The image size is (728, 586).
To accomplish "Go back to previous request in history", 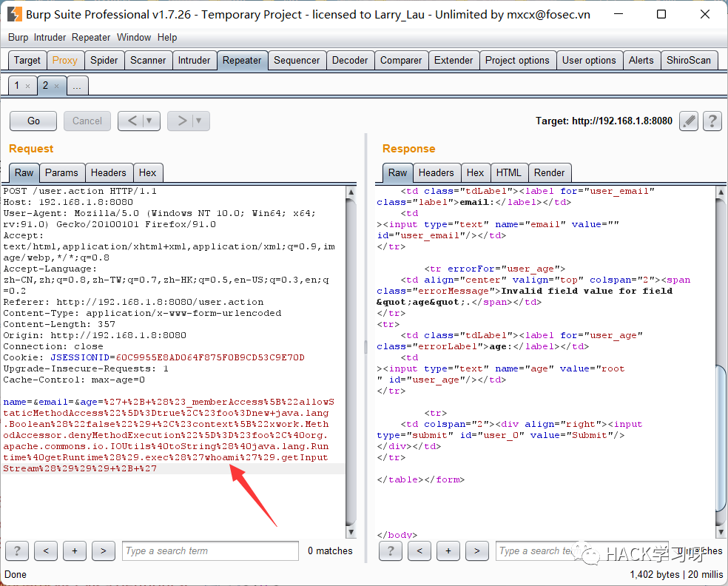I will pyautogui.click(x=132, y=121).
